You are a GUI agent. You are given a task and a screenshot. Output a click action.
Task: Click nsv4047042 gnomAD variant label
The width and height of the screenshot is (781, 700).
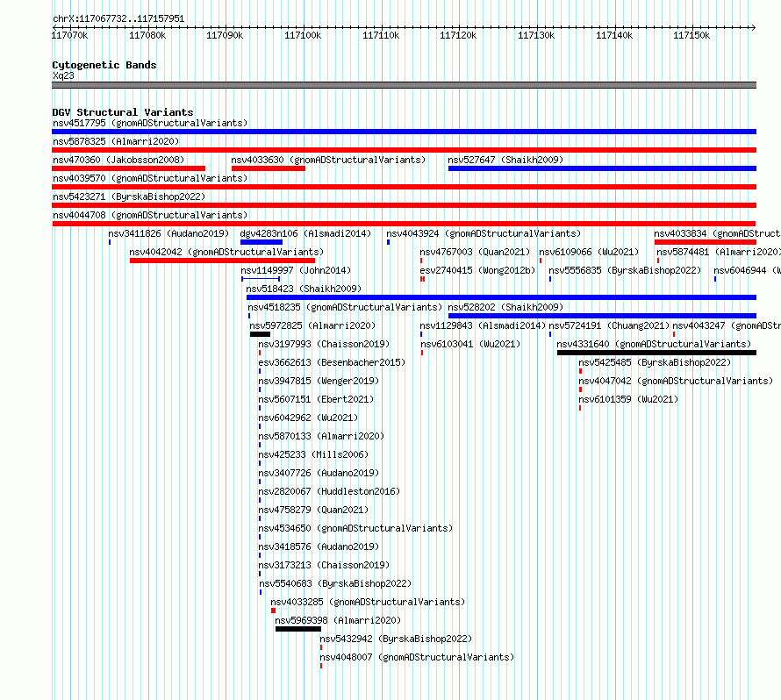[676, 381]
